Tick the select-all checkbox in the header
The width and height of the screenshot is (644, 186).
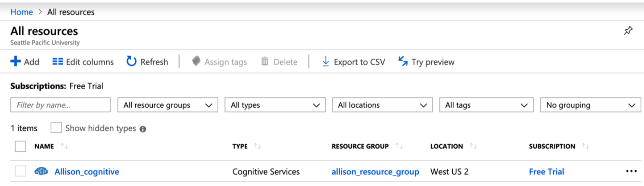[x=20, y=146]
